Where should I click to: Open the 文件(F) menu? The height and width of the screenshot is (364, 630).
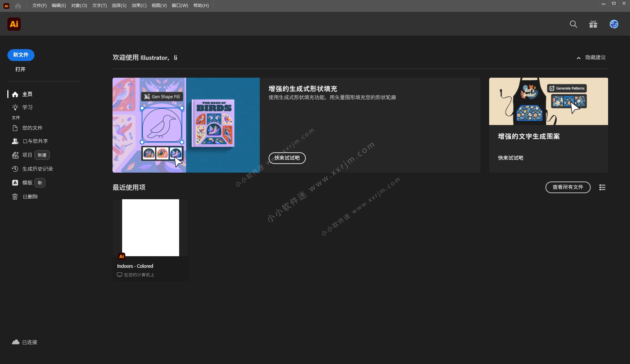pyautogui.click(x=39, y=6)
